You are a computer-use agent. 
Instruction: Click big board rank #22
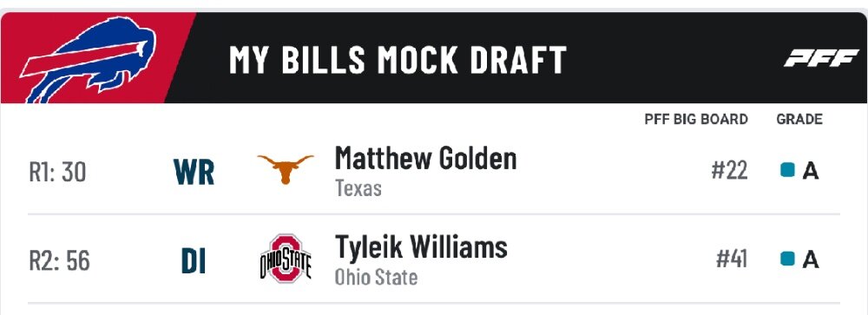click(730, 170)
